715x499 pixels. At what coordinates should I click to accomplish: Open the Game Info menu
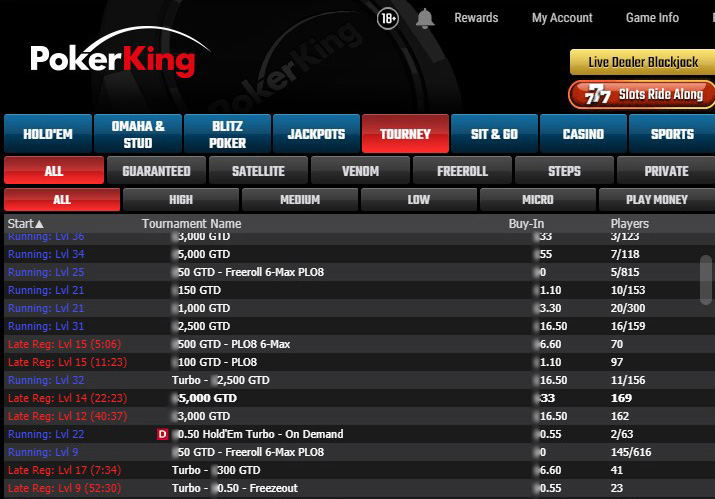pos(652,18)
